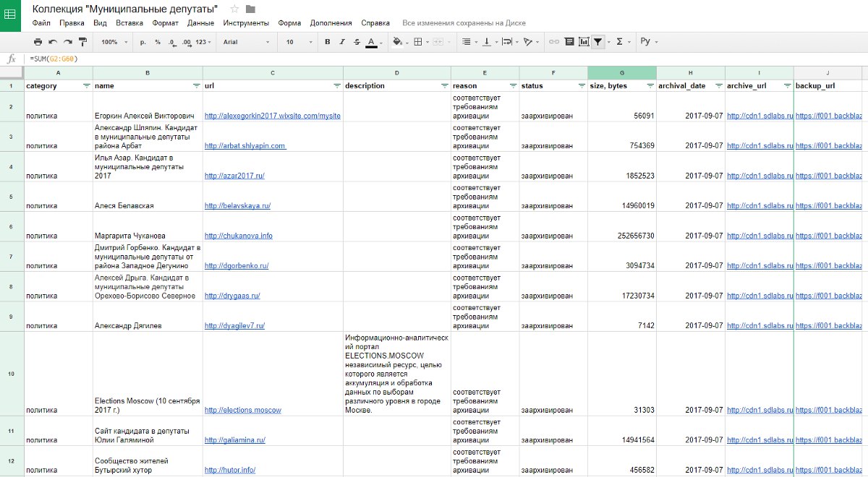Click the select-all corner cell
This screenshot has height=477, width=868.
[11, 73]
